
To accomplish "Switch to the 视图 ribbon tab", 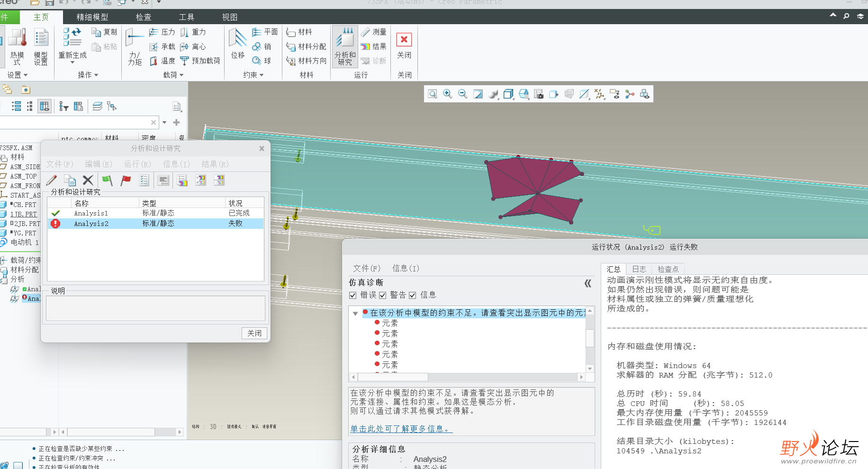I will [230, 17].
